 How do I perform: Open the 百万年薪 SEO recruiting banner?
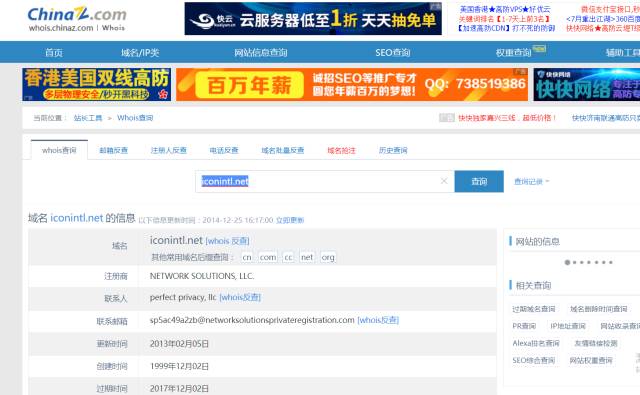tap(352, 84)
